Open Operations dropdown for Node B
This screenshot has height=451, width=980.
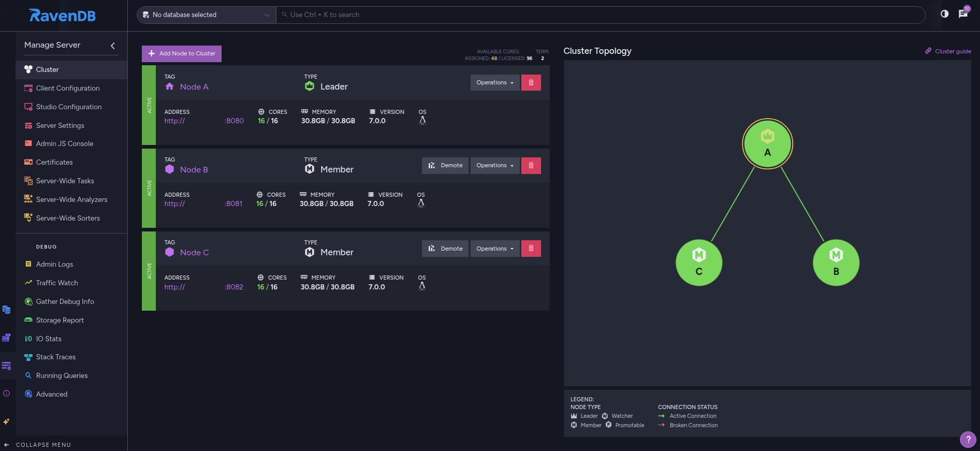(x=495, y=165)
